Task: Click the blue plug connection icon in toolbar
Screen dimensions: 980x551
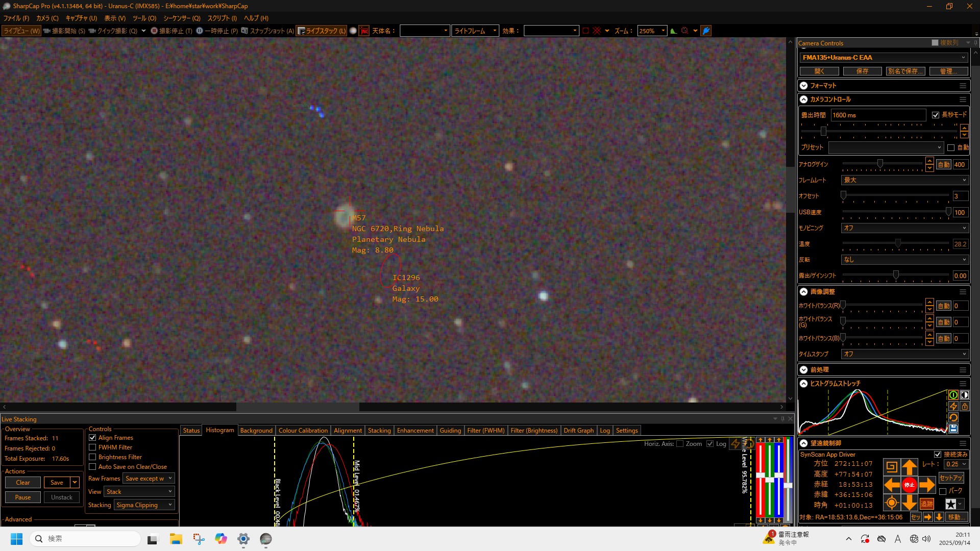Action: [706, 31]
